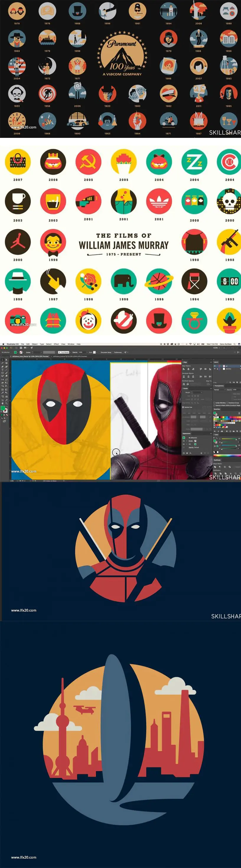Click the Opacity: Default link in Appearance
Viewport: 241px width, 868px height.
coord(194,448)
